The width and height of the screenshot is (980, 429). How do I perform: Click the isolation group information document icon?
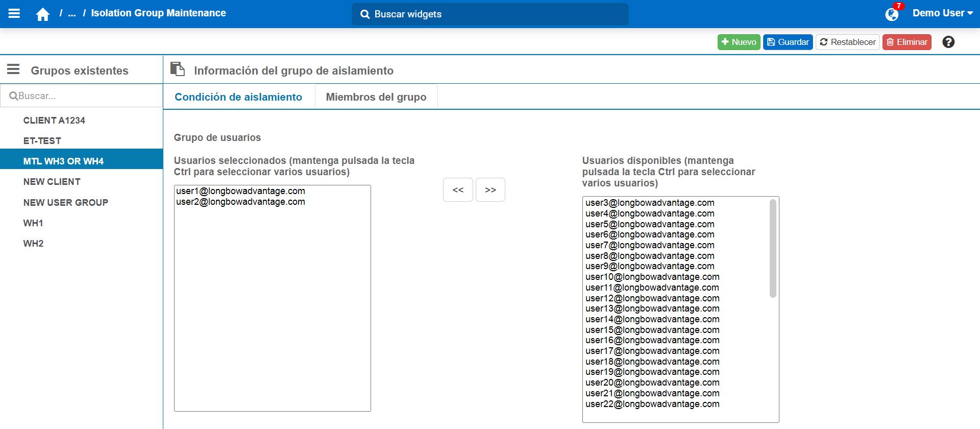tap(177, 69)
